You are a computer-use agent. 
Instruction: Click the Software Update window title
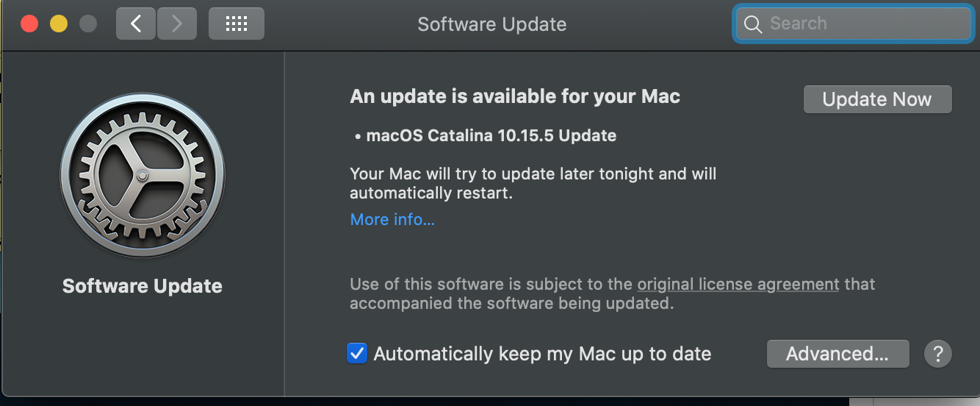491,24
